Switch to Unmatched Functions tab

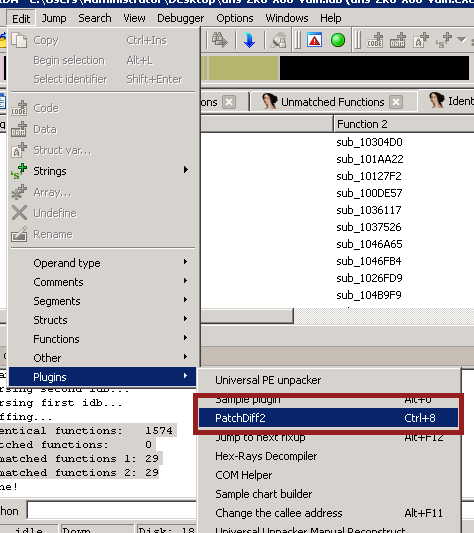[332, 102]
